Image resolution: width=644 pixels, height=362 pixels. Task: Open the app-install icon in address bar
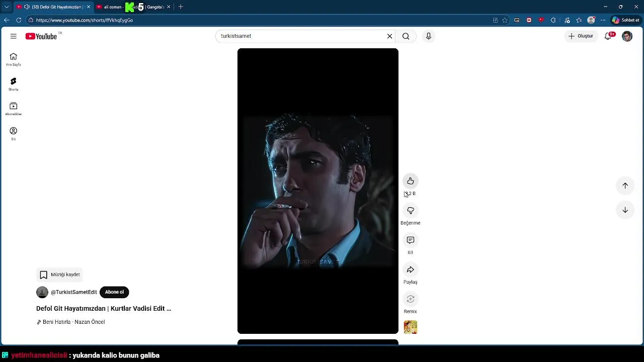[x=496, y=20]
